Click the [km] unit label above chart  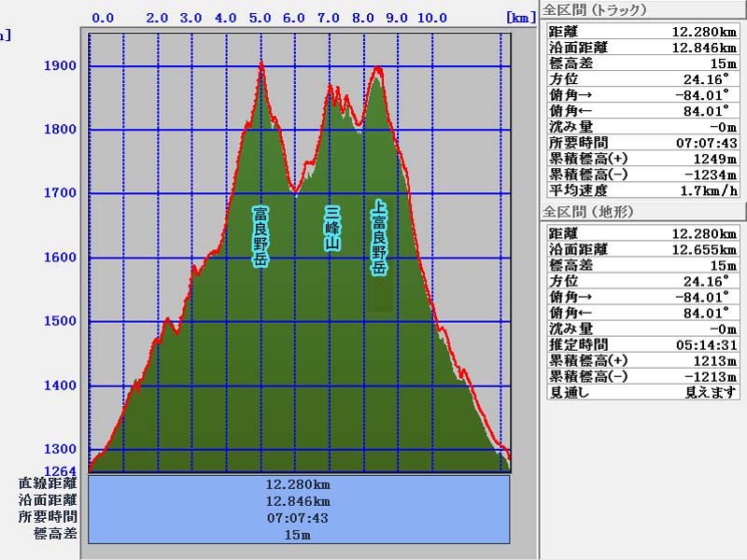pyautogui.click(x=519, y=17)
